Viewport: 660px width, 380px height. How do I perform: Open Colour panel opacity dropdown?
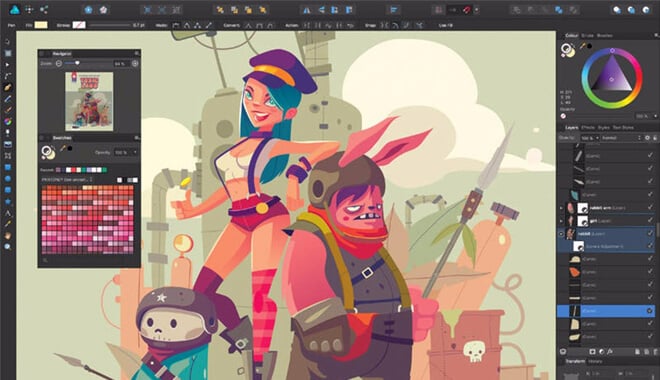point(655,116)
